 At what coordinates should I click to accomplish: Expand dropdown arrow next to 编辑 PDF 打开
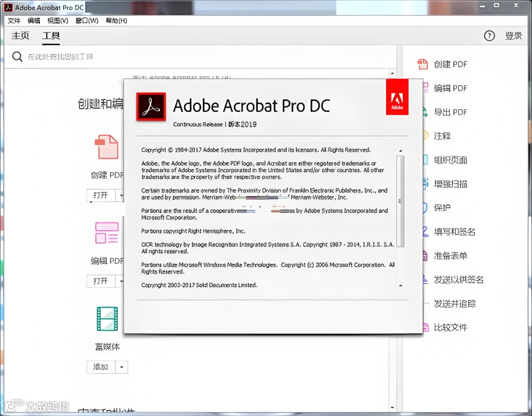[120, 281]
